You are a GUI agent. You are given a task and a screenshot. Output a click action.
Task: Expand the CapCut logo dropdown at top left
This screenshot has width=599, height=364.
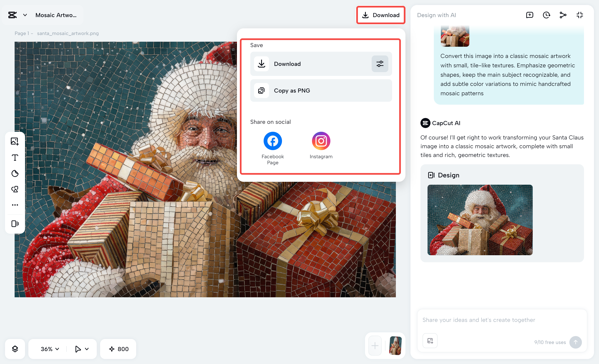(x=25, y=15)
